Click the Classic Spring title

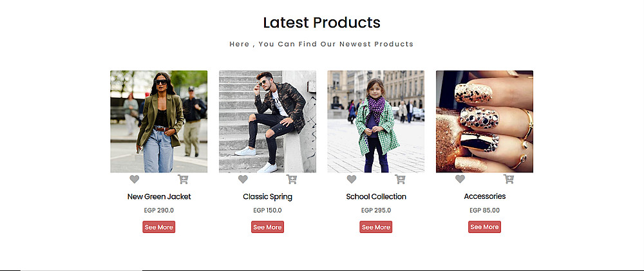click(x=267, y=196)
